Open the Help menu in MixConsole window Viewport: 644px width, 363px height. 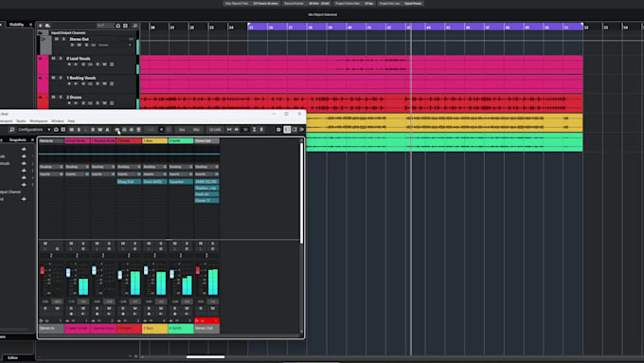pos(71,121)
